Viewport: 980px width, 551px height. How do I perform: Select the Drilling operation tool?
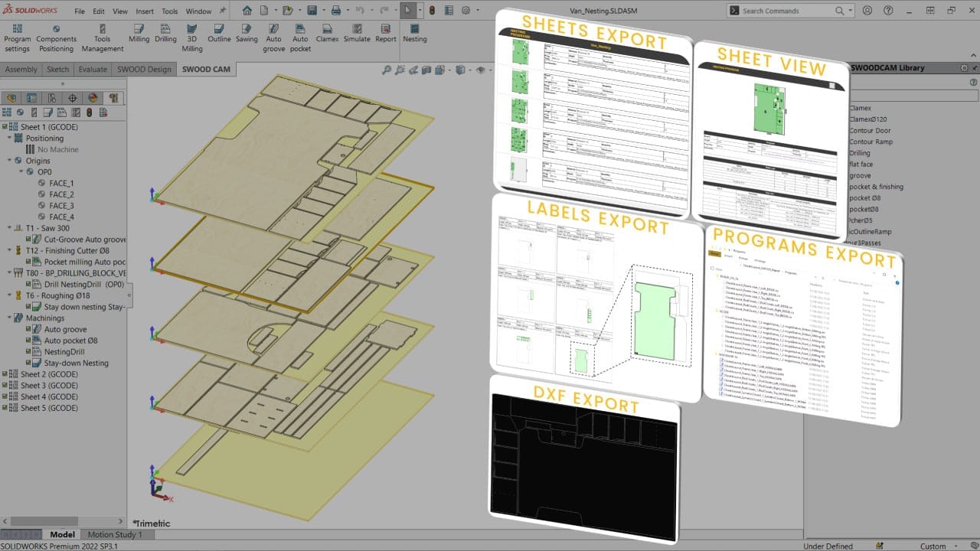(165, 34)
